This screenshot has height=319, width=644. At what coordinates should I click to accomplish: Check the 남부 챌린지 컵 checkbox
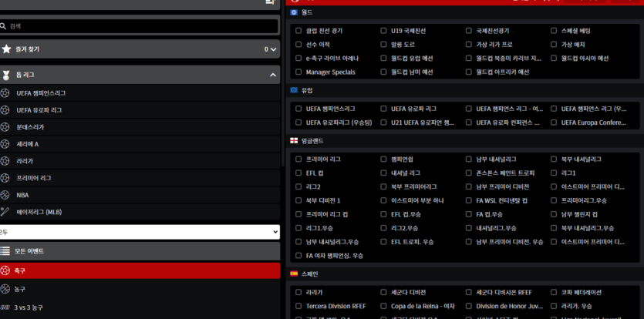click(x=554, y=214)
